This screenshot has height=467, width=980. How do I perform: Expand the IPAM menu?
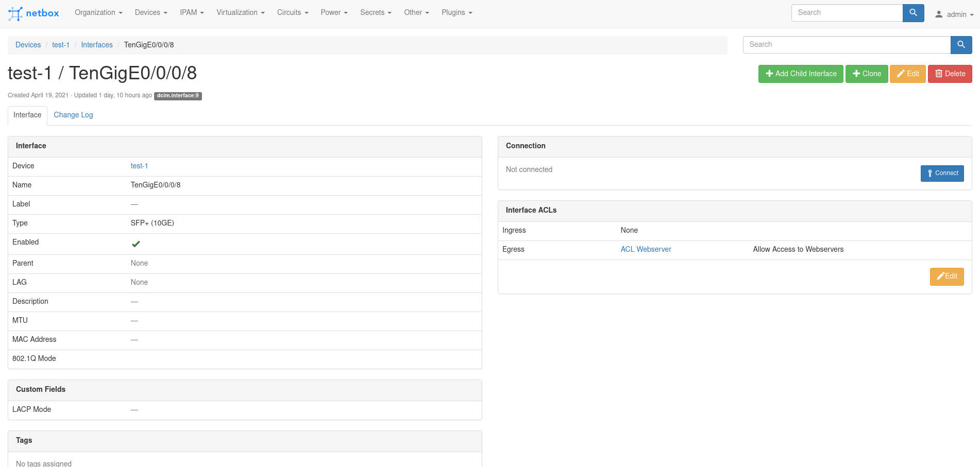point(192,12)
